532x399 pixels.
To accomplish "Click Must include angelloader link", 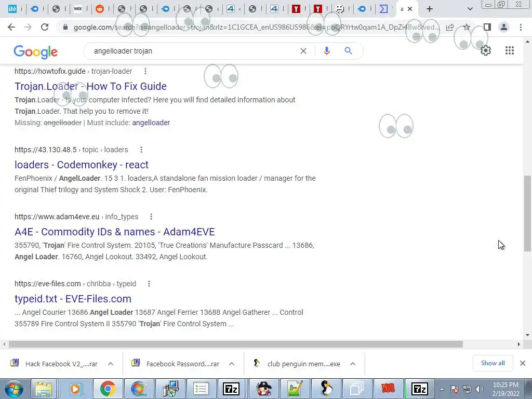I will [x=151, y=123].
